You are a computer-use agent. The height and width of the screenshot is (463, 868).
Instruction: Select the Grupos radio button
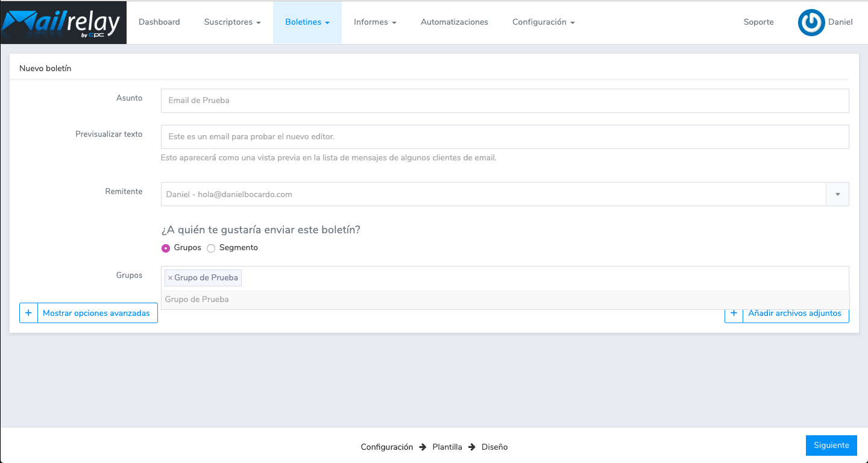[166, 248]
